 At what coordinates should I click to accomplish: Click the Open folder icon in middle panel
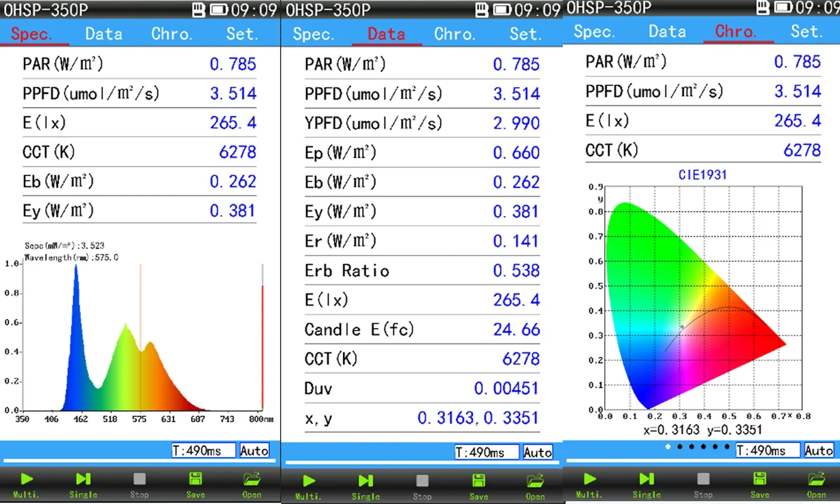535,481
